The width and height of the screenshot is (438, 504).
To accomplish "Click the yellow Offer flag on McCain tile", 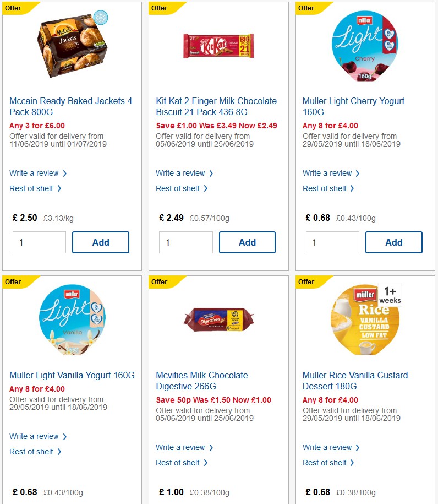I will pos(14,8).
